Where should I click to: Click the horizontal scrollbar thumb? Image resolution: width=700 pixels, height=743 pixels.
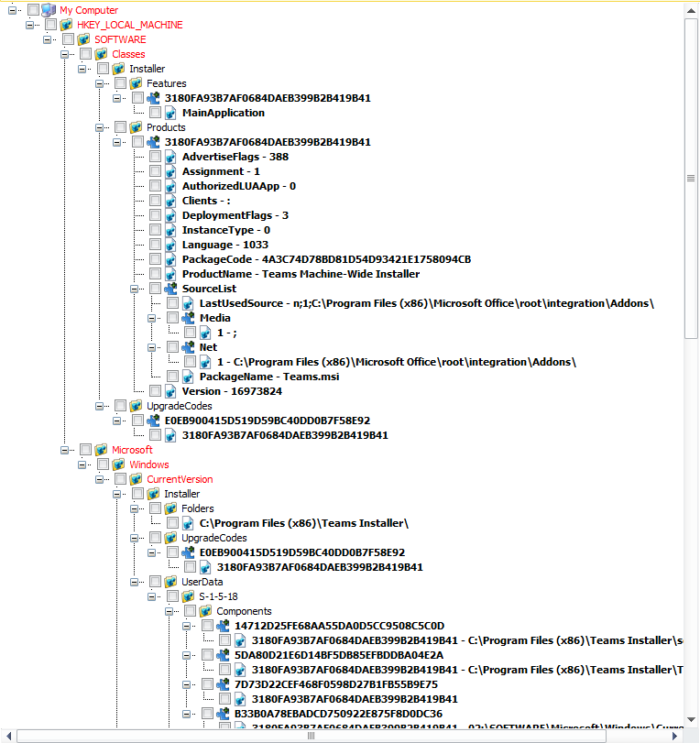click(311, 736)
